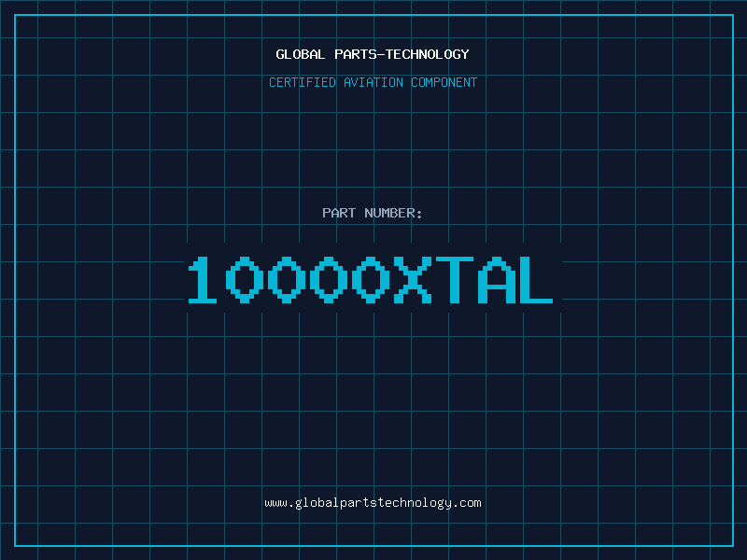
Task: Click the GLOBAL PARTS-TECHNOLOGY header title
Action: [373, 54]
